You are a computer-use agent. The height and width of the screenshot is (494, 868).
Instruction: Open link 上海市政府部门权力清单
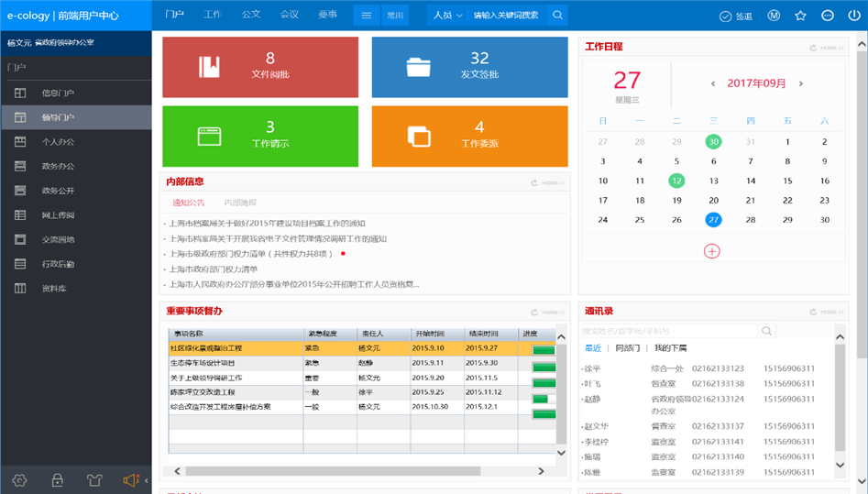click(x=213, y=269)
